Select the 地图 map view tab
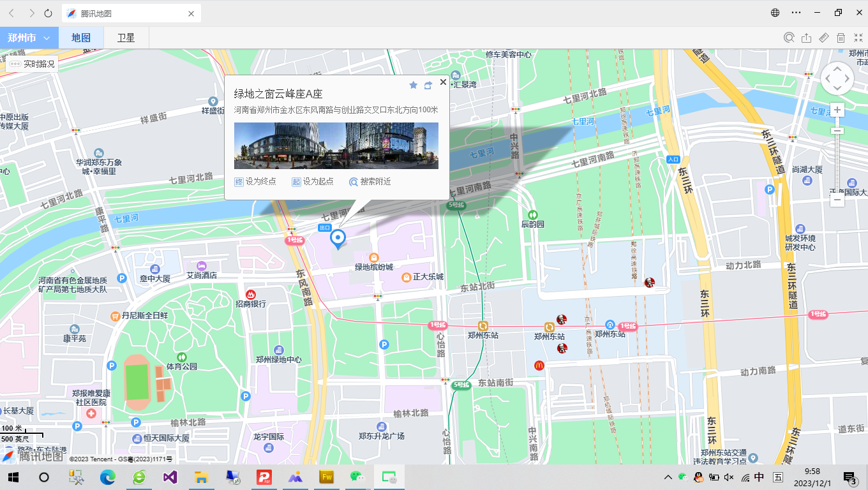The height and width of the screenshot is (490, 868). point(80,38)
